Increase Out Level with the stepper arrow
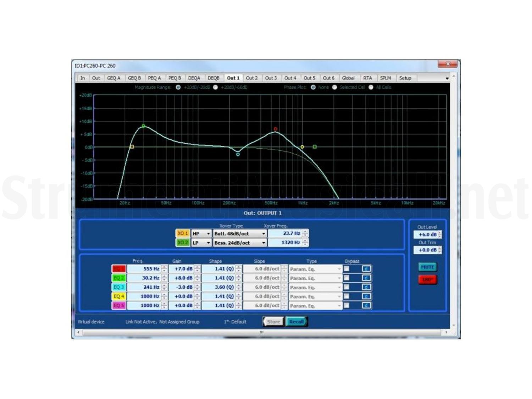This screenshot has height=399, width=532. (x=439, y=233)
